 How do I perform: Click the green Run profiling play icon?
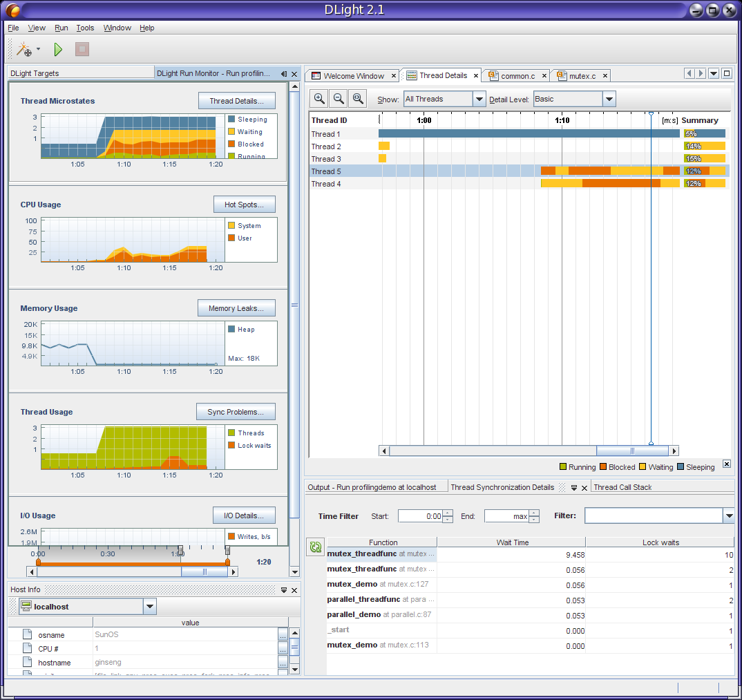click(x=58, y=49)
